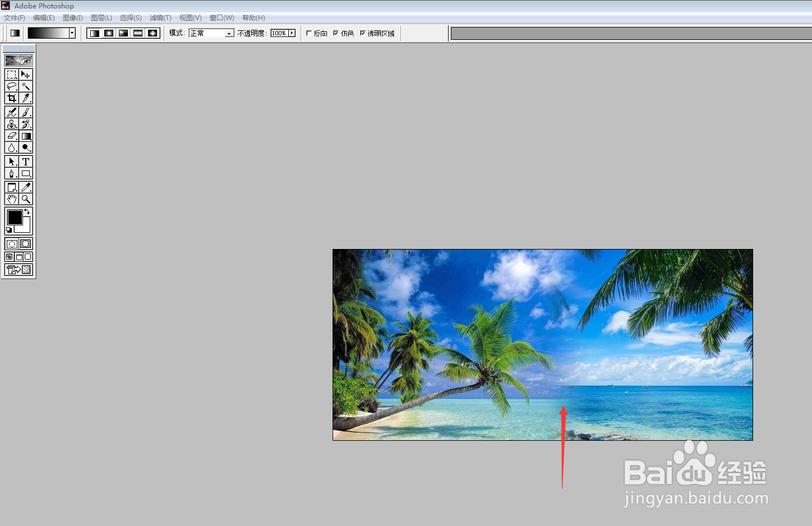Switch to Standard Screen Mode
The height and width of the screenshot is (526, 812).
click(10, 257)
